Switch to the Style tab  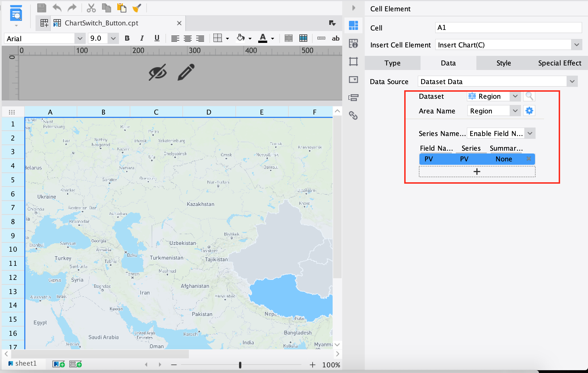click(x=503, y=63)
